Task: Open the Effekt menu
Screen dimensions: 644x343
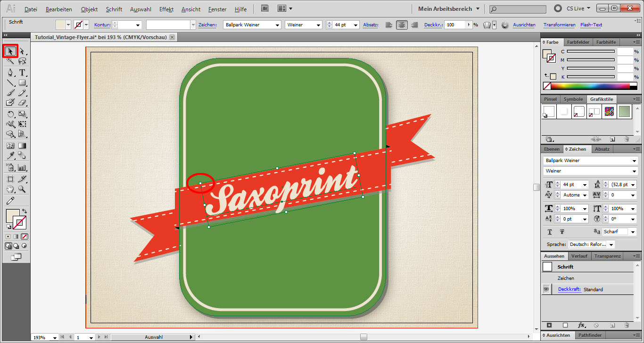Action: pyautogui.click(x=166, y=9)
